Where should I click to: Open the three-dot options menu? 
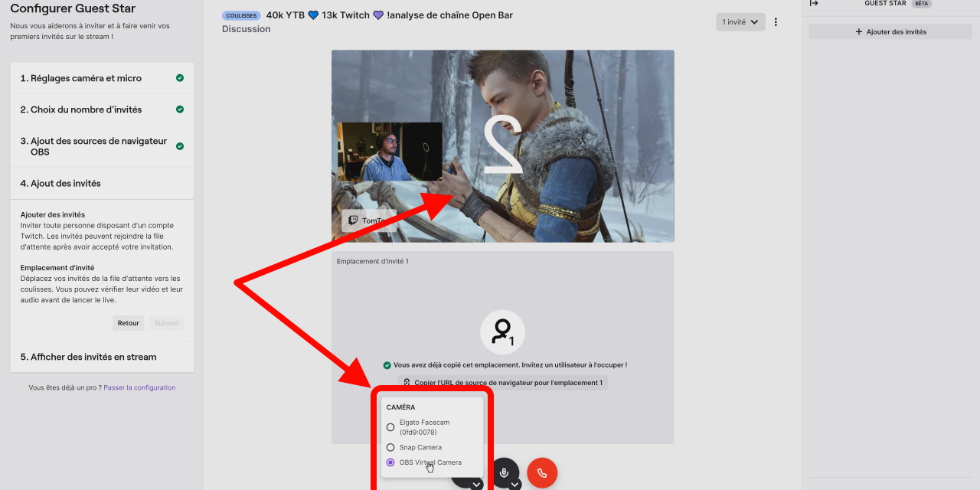(776, 22)
